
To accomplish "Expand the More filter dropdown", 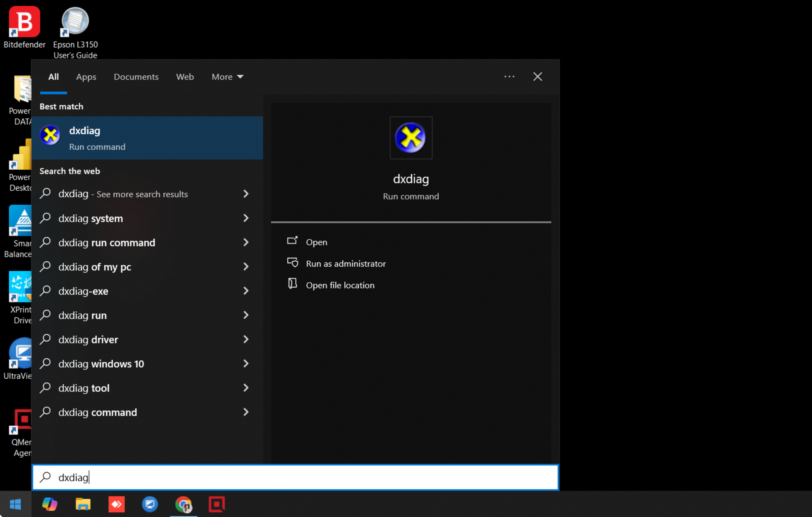I will pyautogui.click(x=227, y=77).
